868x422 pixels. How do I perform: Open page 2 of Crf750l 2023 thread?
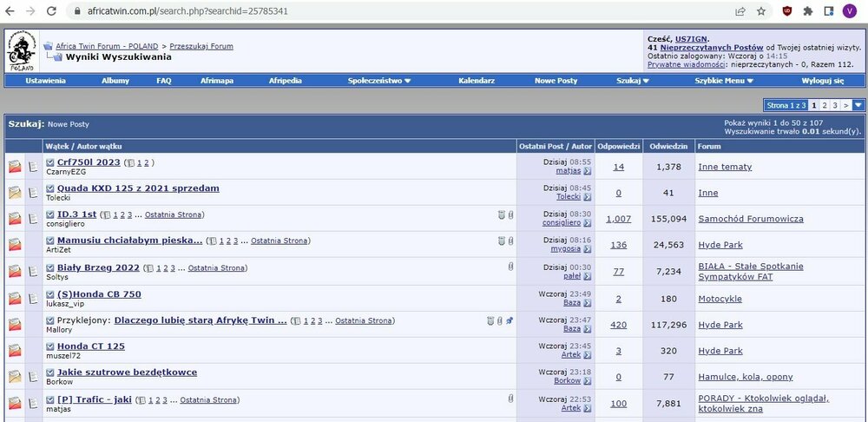click(x=147, y=163)
